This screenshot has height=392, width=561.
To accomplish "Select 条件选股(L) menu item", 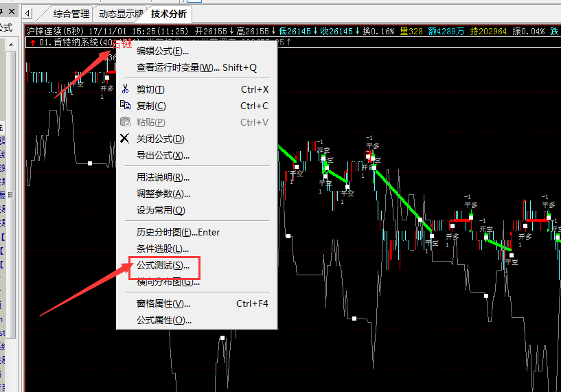I will tap(197, 249).
